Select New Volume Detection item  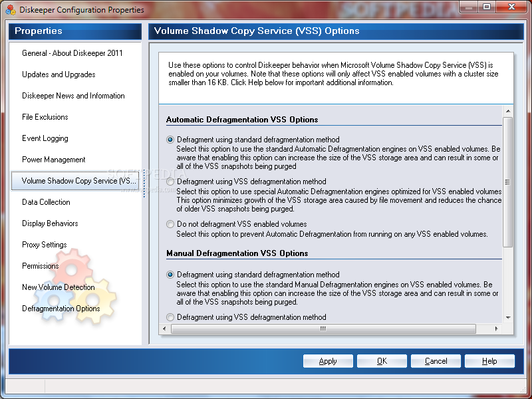pyautogui.click(x=59, y=287)
